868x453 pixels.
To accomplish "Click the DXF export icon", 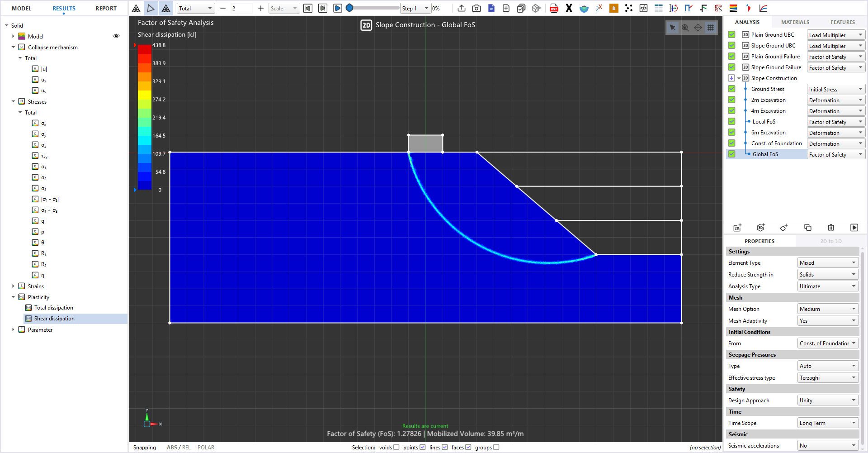I will click(x=554, y=8).
